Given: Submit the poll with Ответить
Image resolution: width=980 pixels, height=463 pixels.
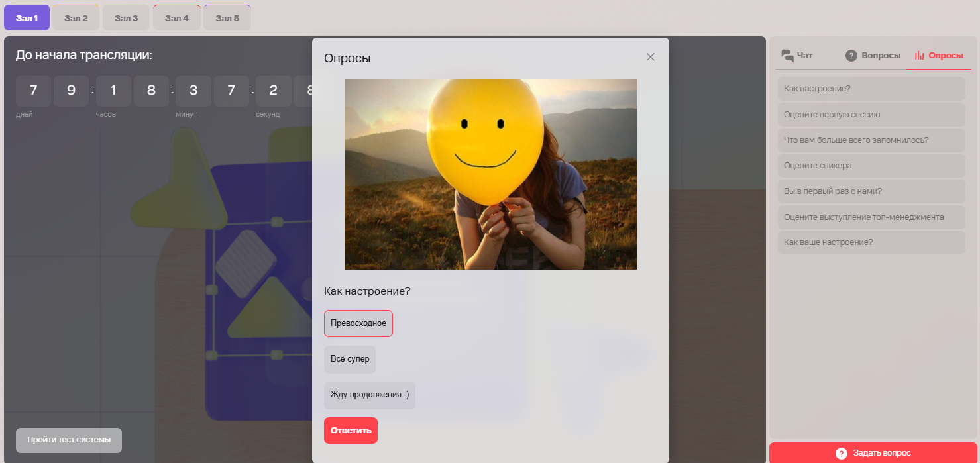Looking at the screenshot, I should 351,431.
